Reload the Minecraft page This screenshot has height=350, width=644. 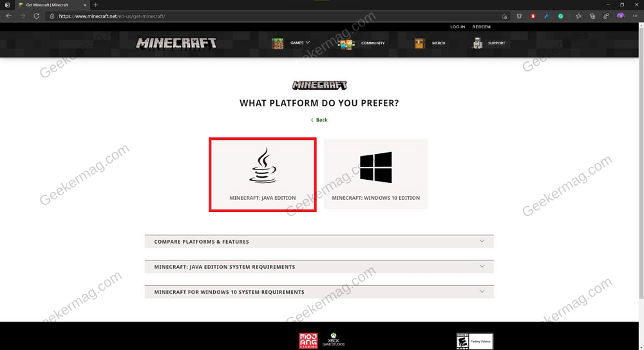37,16
